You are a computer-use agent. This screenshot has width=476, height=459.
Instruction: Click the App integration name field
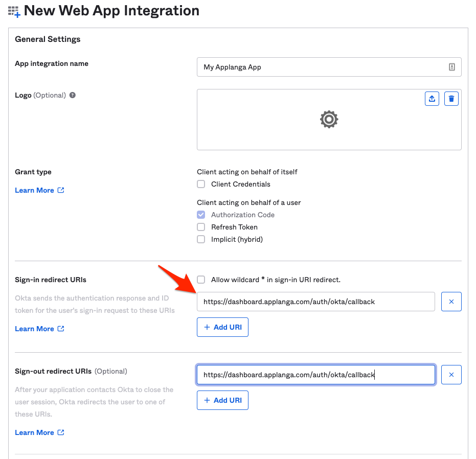tap(329, 67)
